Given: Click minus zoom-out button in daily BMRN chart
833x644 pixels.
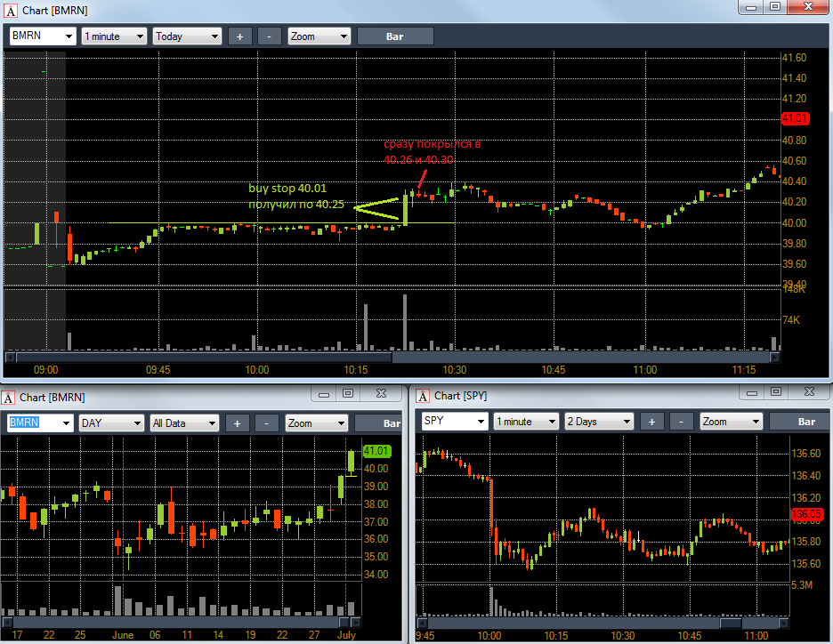Looking at the screenshot, I should [x=266, y=423].
